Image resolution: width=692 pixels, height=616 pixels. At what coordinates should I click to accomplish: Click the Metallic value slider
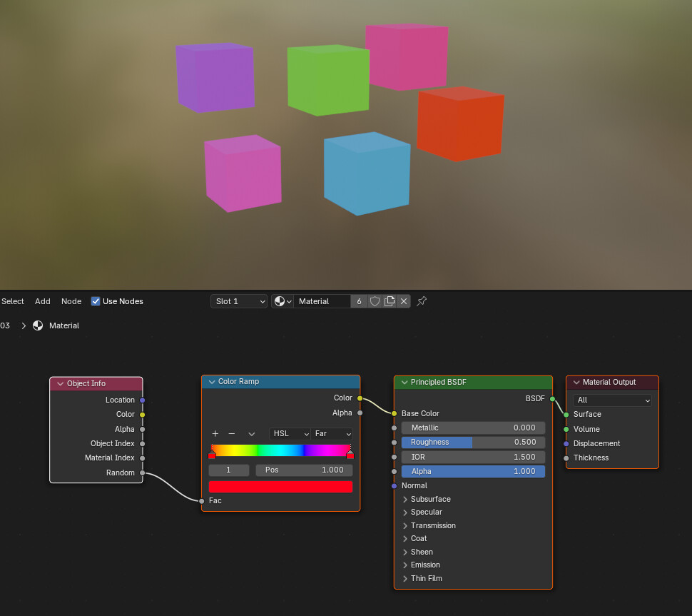point(473,428)
